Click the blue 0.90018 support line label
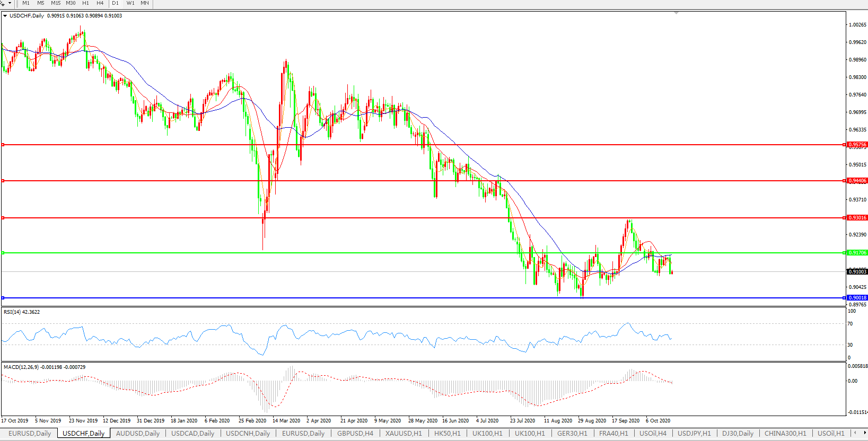This screenshot has width=868, height=441. [x=857, y=298]
